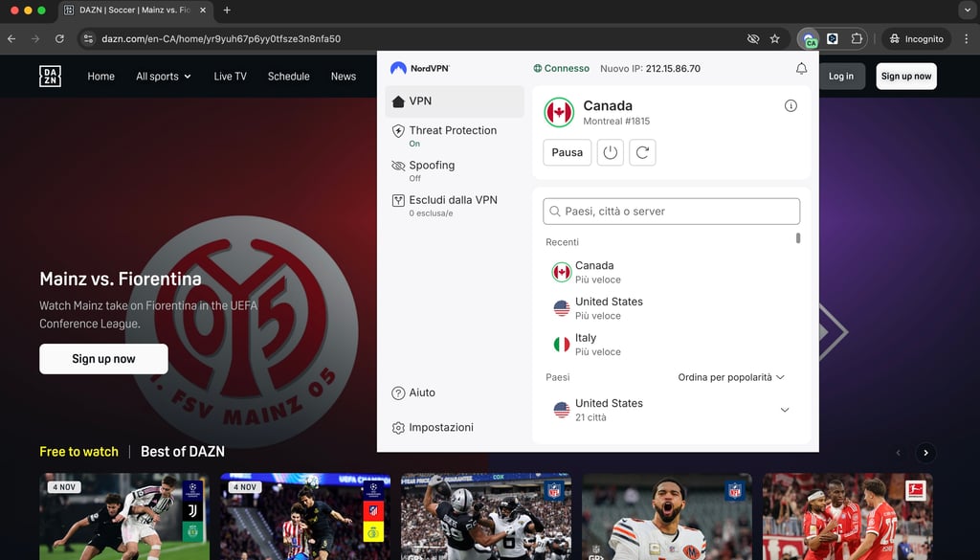Open the connection info icon beside Canada
980x560 pixels.
click(x=791, y=105)
